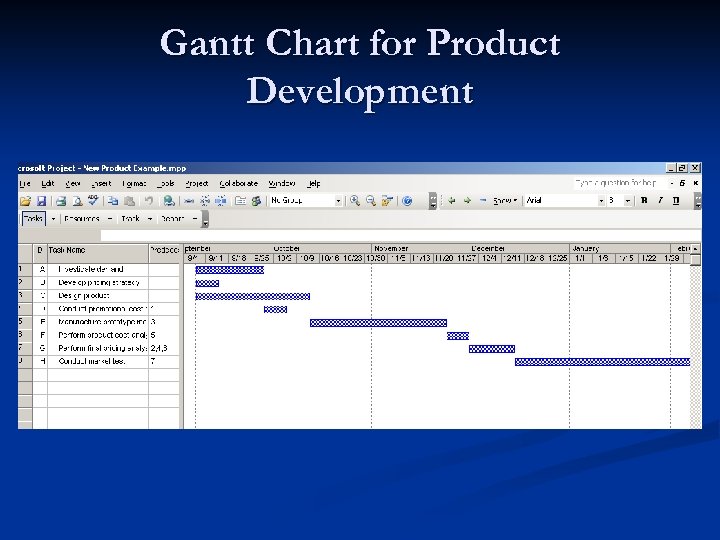Click the Hide Subtasks minus icon
This screenshot has height=540, width=720.
click(x=483, y=201)
